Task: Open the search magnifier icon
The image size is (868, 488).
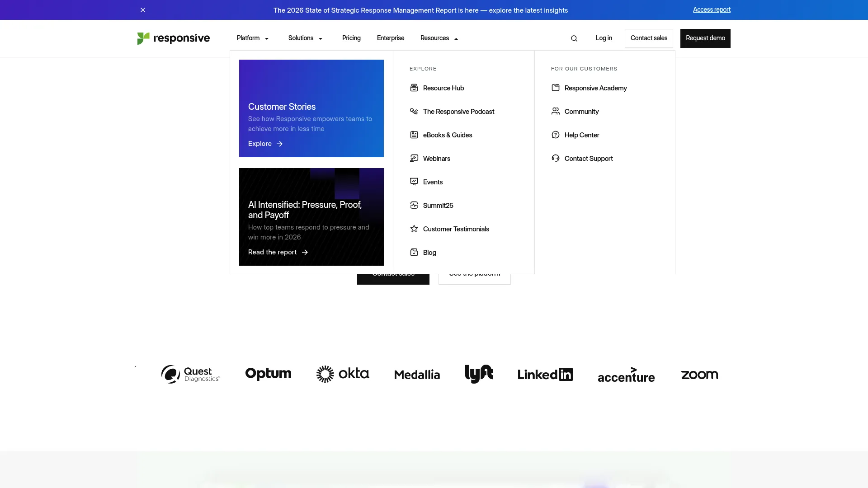Action: click(x=574, y=38)
